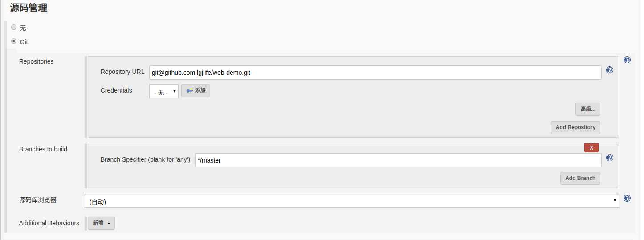Open the Credentials dropdown showing - 无 -

pyautogui.click(x=164, y=91)
